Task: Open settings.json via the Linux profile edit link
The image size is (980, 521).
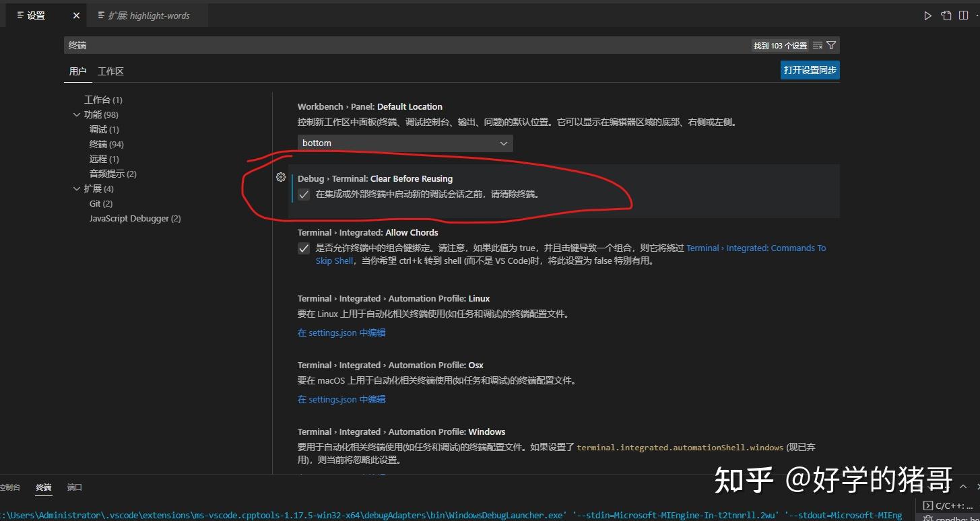Action: click(341, 332)
